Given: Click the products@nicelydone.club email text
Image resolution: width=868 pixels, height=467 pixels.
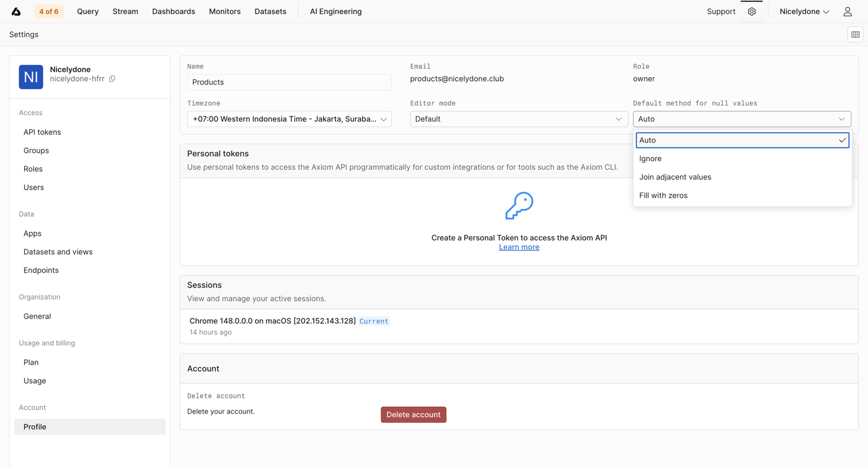Looking at the screenshot, I should [457, 79].
